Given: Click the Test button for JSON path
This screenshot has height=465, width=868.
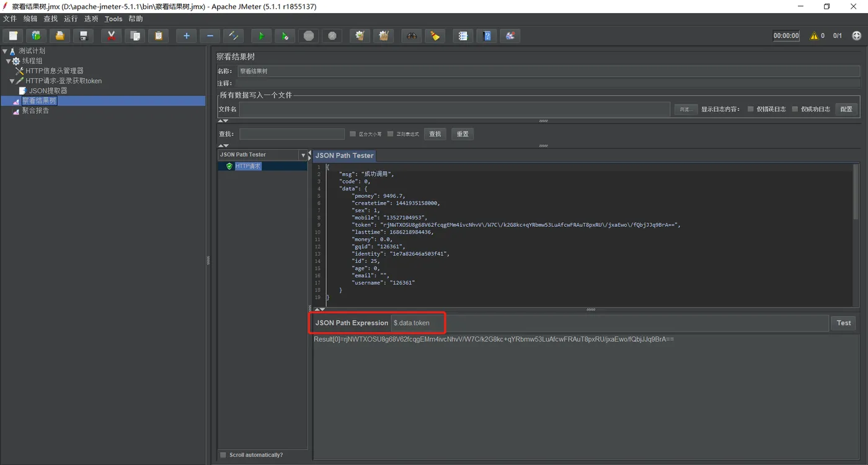Looking at the screenshot, I should [844, 323].
